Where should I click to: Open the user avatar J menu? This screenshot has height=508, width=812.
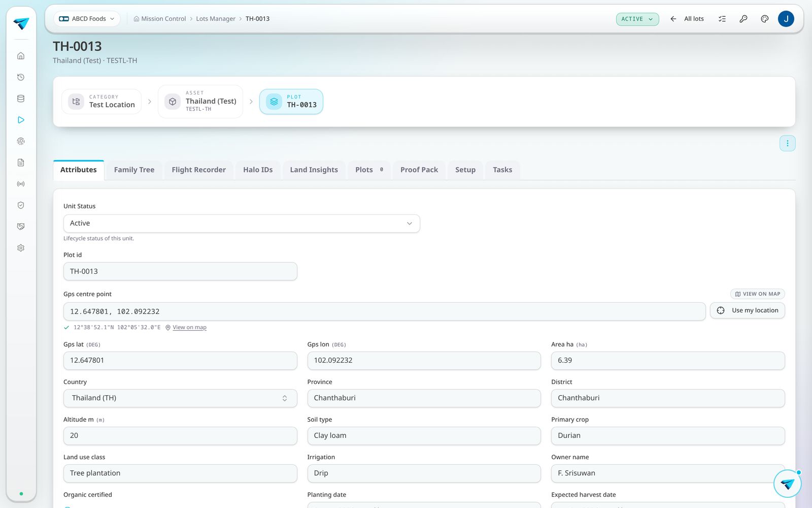pyautogui.click(x=786, y=19)
